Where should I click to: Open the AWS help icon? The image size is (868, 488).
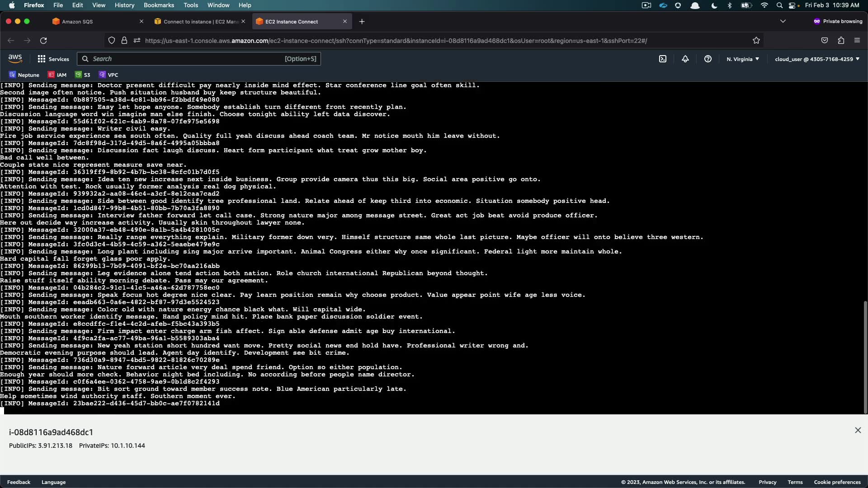click(708, 59)
